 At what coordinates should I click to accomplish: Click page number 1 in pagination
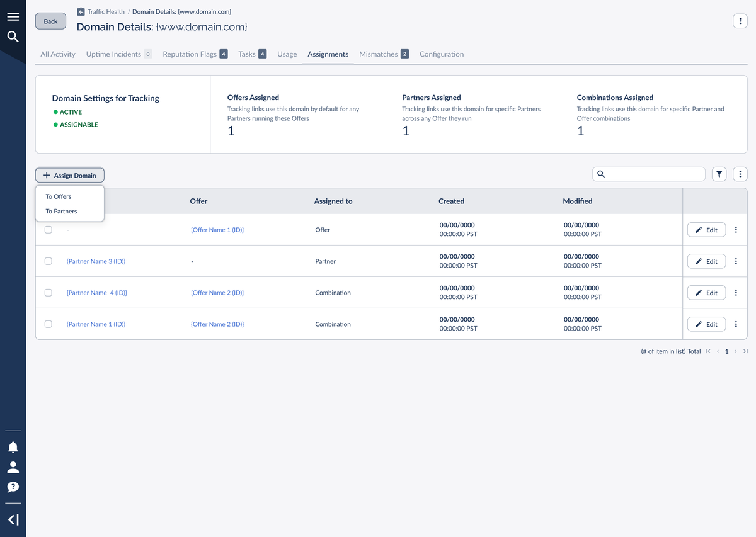(726, 351)
